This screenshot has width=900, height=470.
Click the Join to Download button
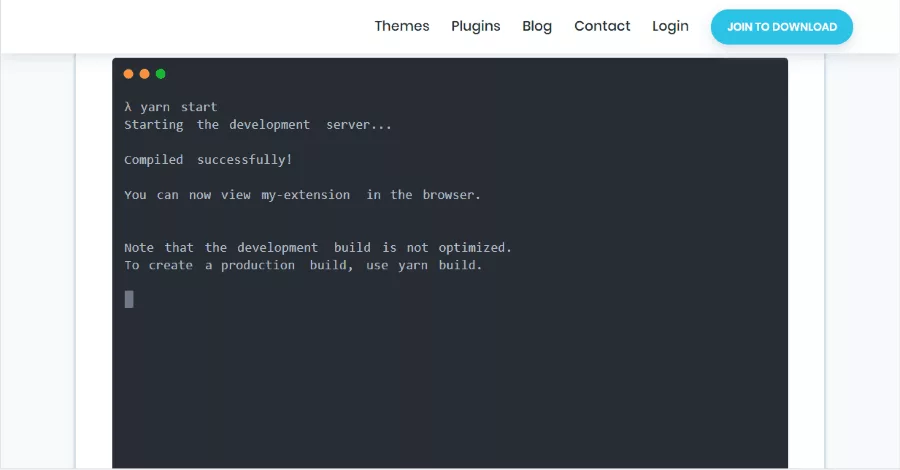tap(782, 27)
